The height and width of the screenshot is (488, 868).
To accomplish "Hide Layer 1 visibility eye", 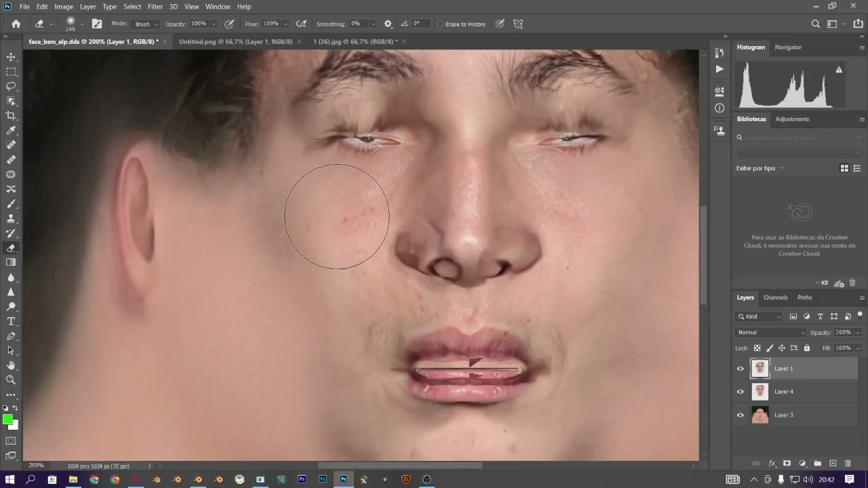I will 741,369.
